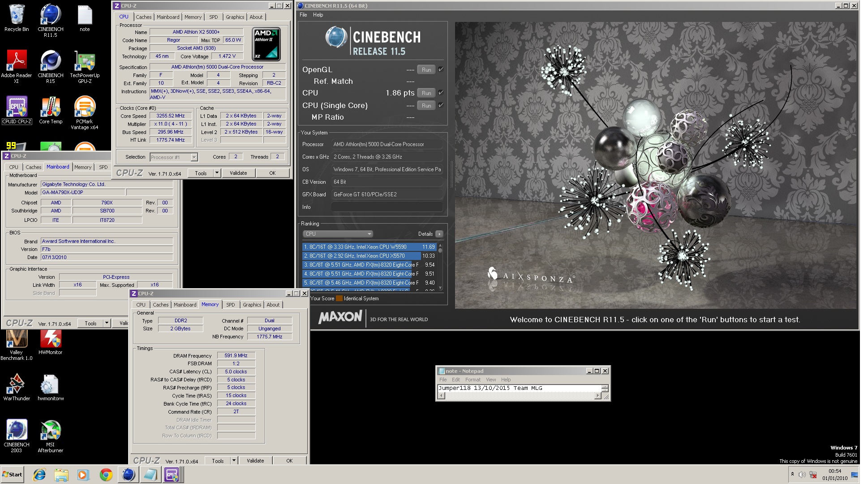The height and width of the screenshot is (484, 868).
Task: Switch to CPU-Z via the taskbar icon
Action: (172, 475)
